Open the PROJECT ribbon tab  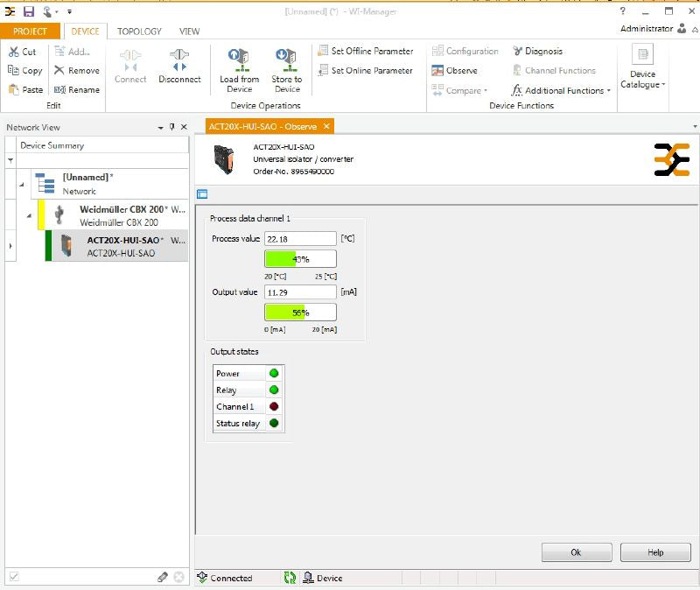[31, 31]
